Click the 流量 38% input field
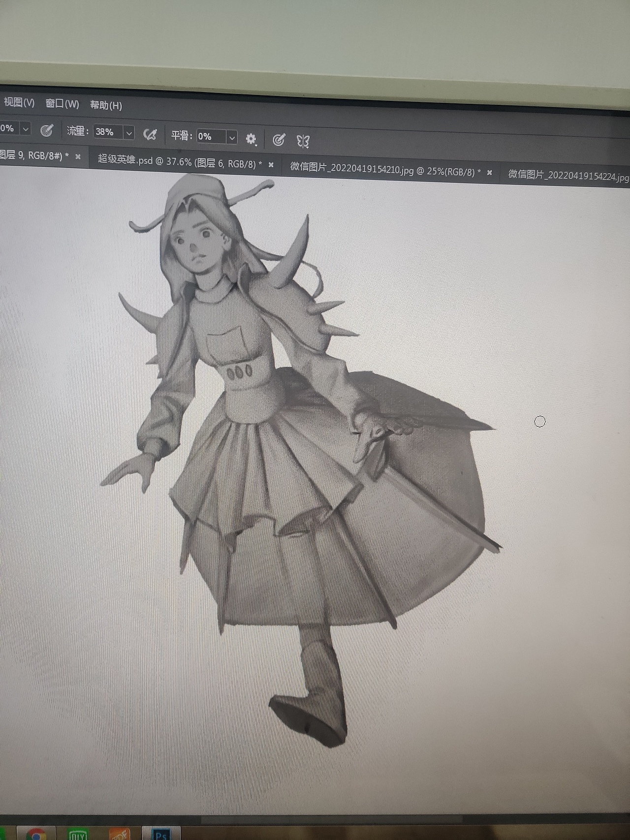The image size is (630, 840). pyautogui.click(x=108, y=132)
